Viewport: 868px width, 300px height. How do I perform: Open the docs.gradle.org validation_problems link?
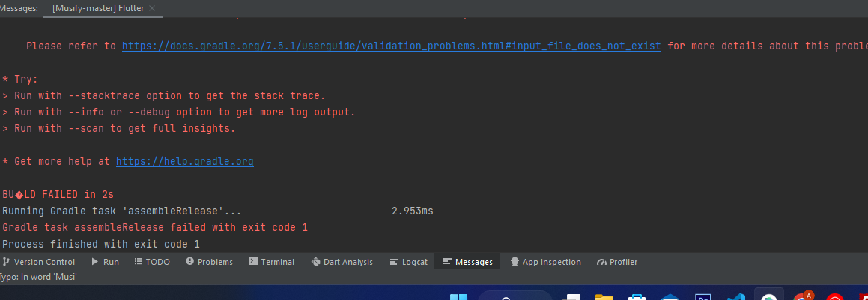click(392, 46)
